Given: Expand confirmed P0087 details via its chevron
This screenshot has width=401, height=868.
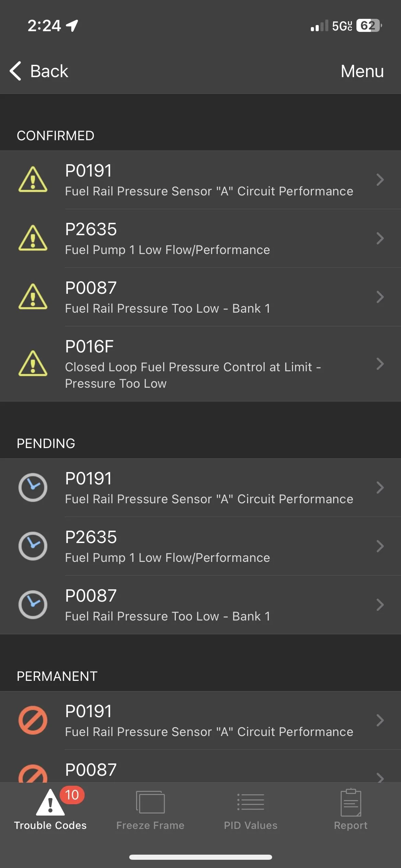Looking at the screenshot, I should coord(380,297).
